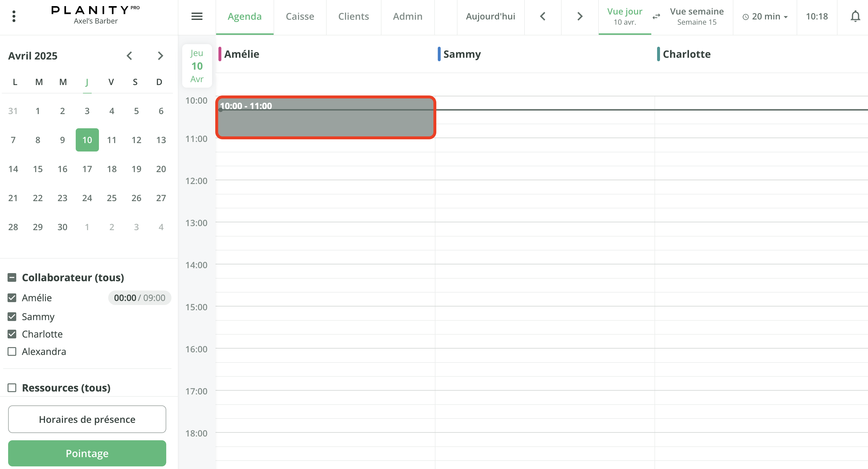Viewport: 868px width, 469px height.
Task: Go to previous day in agenda
Action: point(542,16)
